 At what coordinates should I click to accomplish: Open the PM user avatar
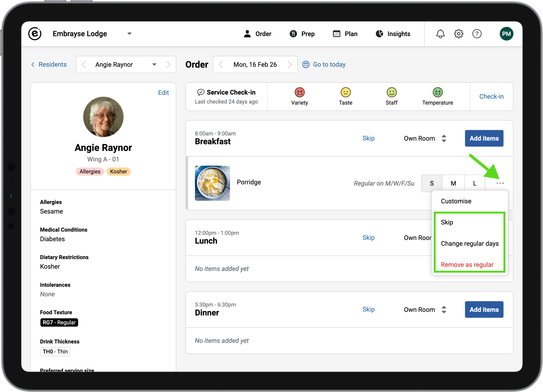506,34
